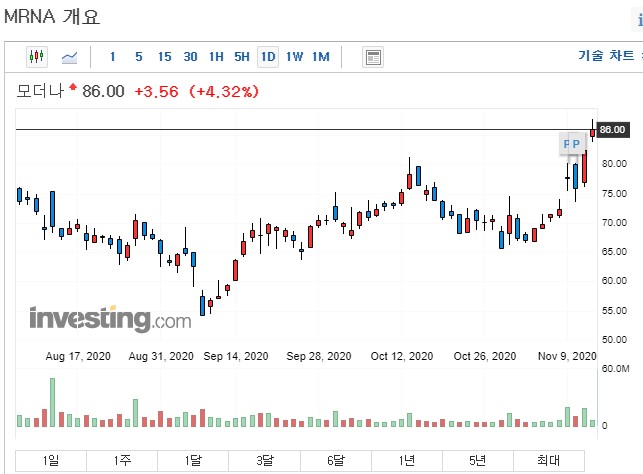643x474 pixels.
Task: Click the Sep 28, 2020 date label
Action: coord(319,356)
